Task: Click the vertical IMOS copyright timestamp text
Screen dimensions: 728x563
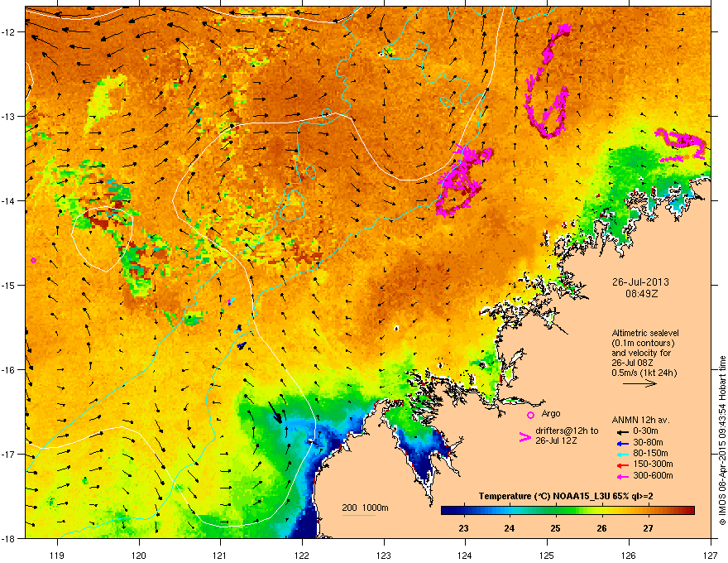Action: pos(722,440)
